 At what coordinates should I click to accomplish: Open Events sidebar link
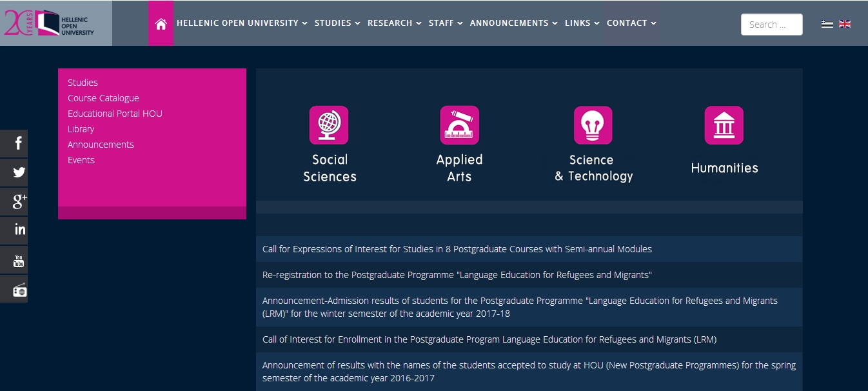click(81, 160)
